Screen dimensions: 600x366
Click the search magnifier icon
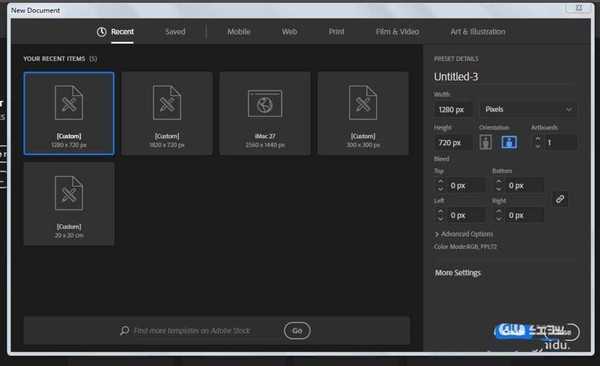124,330
